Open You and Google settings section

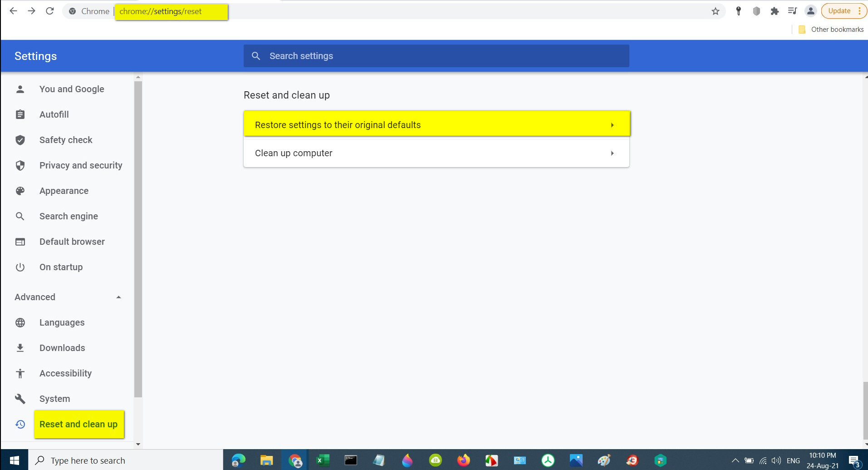pyautogui.click(x=72, y=89)
